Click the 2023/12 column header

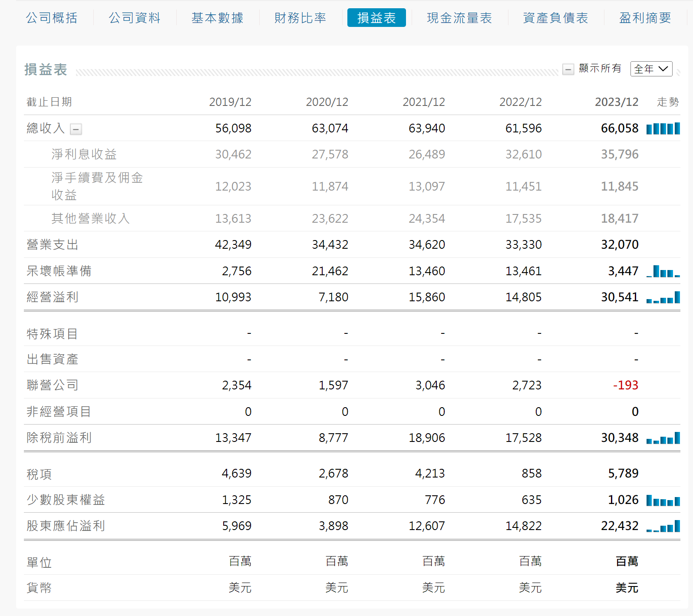tap(616, 102)
